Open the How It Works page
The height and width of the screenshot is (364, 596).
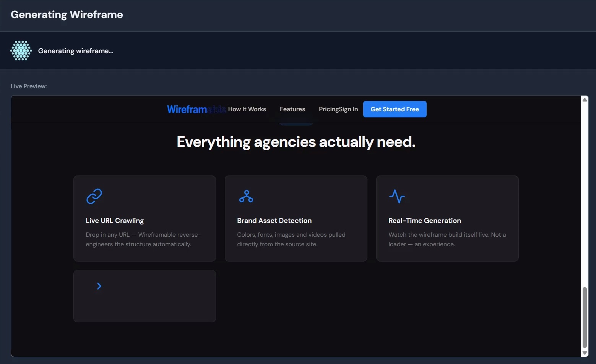pyautogui.click(x=247, y=109)
